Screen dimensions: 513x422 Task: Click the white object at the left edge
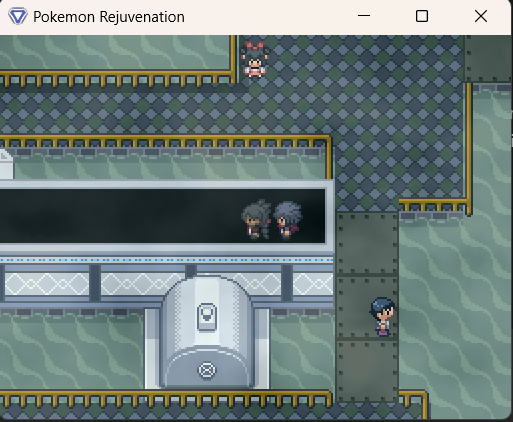tap(6, 164)
